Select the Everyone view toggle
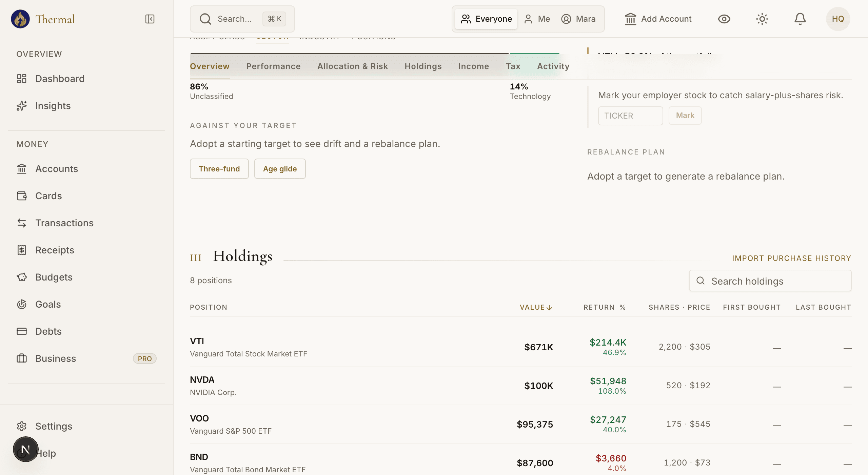 (486, 19)
